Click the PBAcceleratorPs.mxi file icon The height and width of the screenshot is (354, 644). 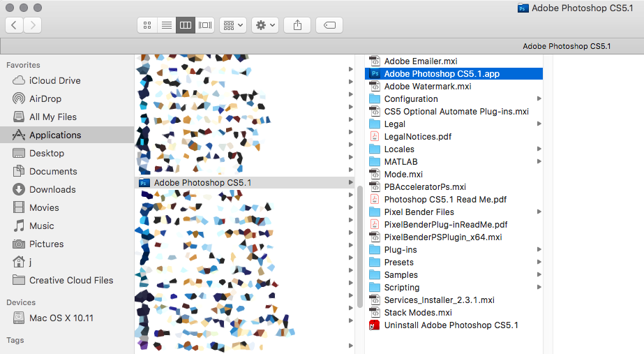point(375,186)
